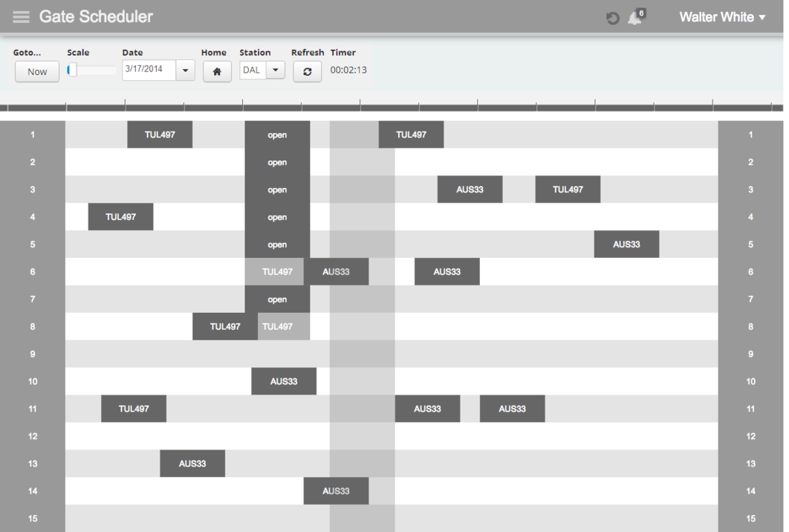The image size is (789, 532).
Task: Click the gate 9 row label
Action: click(32, 354)
